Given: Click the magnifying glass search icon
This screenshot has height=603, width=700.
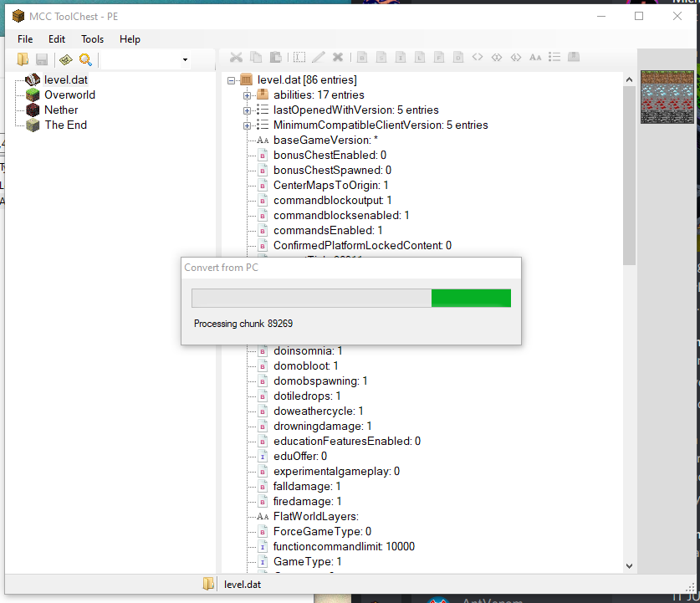Looking at the screenshot, I should (x=84, y=59).
